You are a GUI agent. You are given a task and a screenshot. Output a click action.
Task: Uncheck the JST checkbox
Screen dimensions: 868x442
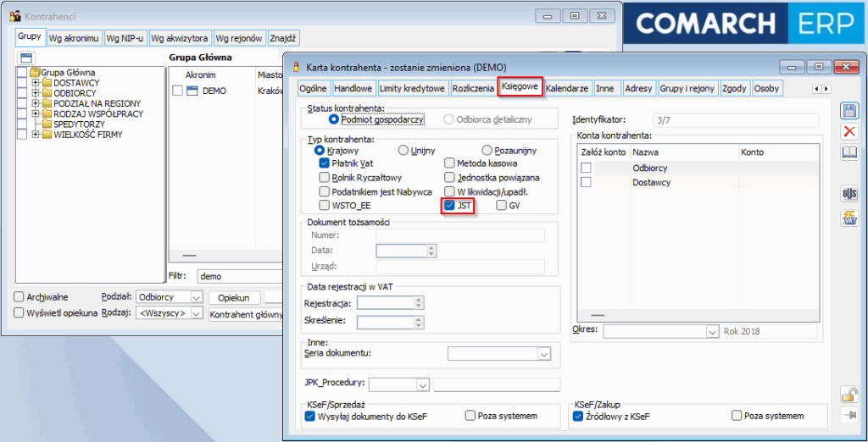pyautogui.click(x=449, y=205)
